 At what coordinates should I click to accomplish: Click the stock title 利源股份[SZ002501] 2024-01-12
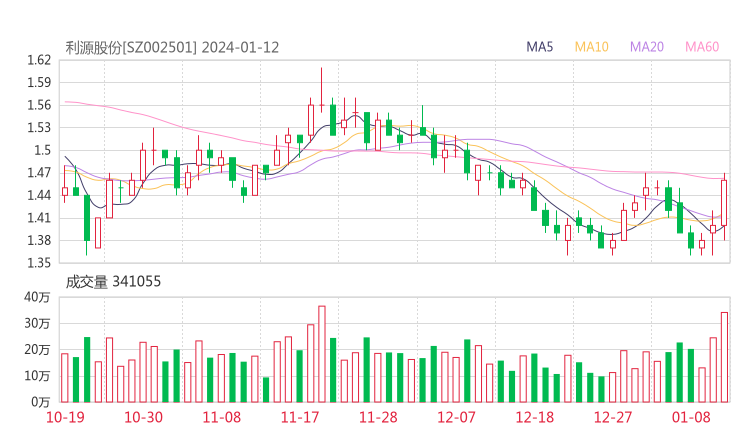pyautogui.click(x=172, y=47)
